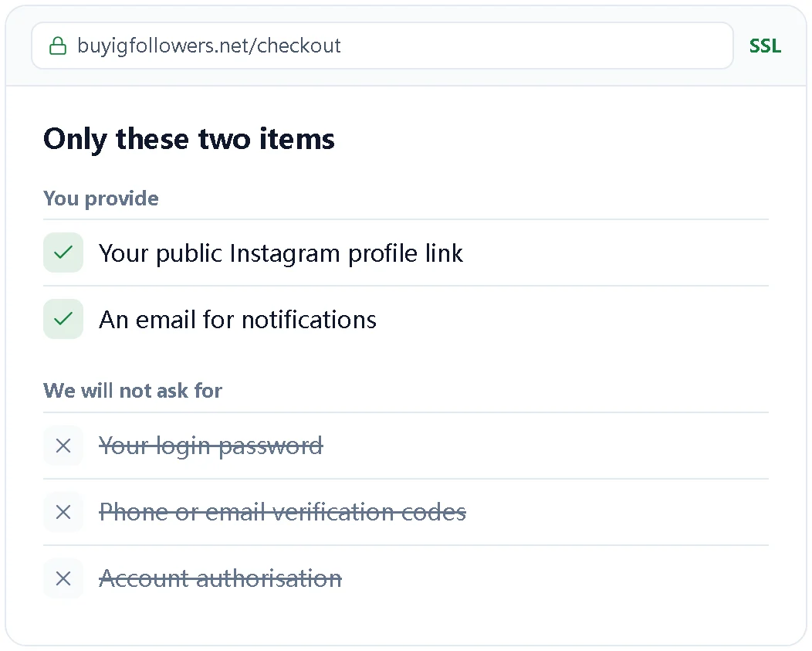The height and width of the screenshot is (651, 812).
Task: Click the X icon beside login password
Action: 63,446
